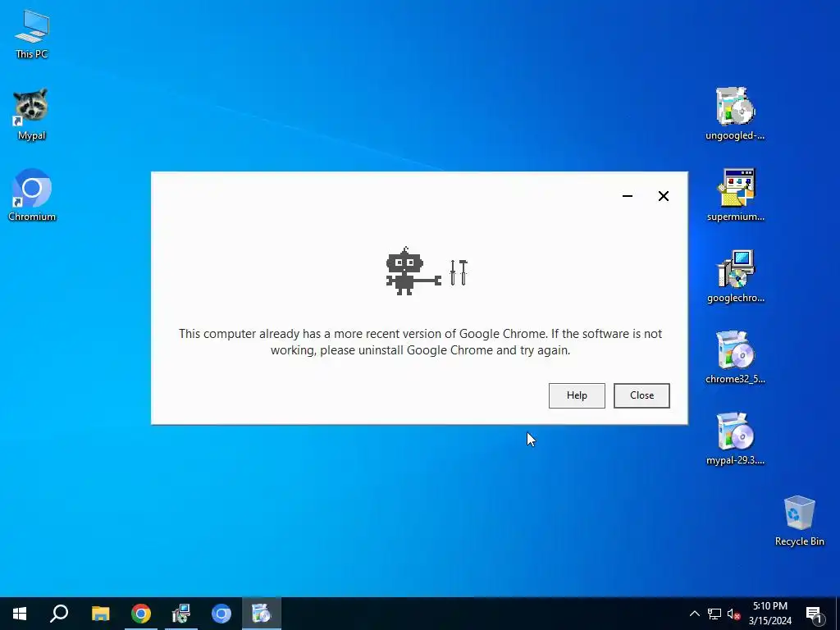Open the clock showing 5:10 PM

(x=769, y=614)
